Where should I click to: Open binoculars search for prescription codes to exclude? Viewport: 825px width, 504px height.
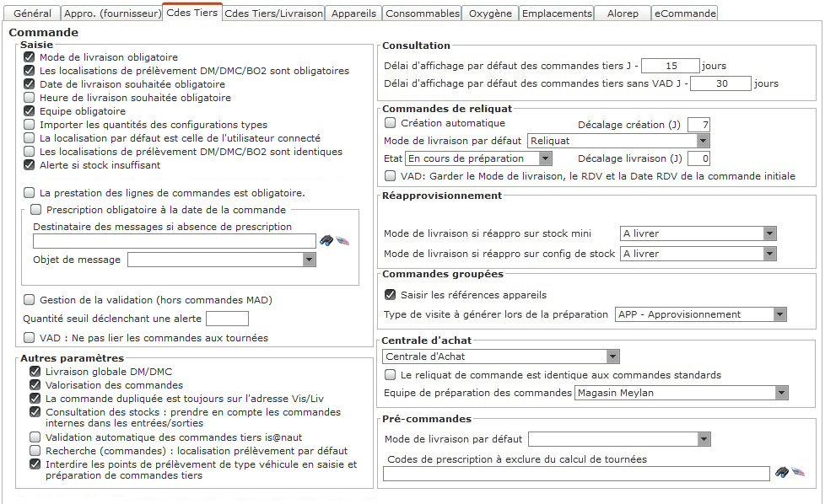tap(782, 473)
